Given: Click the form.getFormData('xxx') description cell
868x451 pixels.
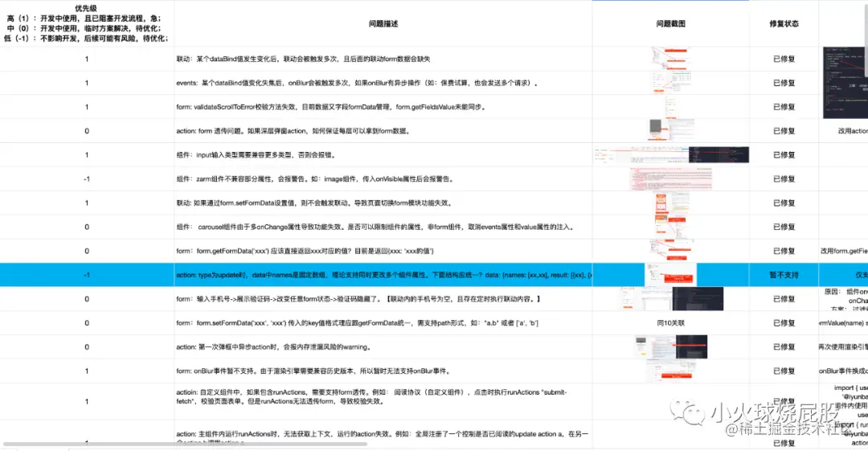Looking at the screenshot, I should coord(383,251).
